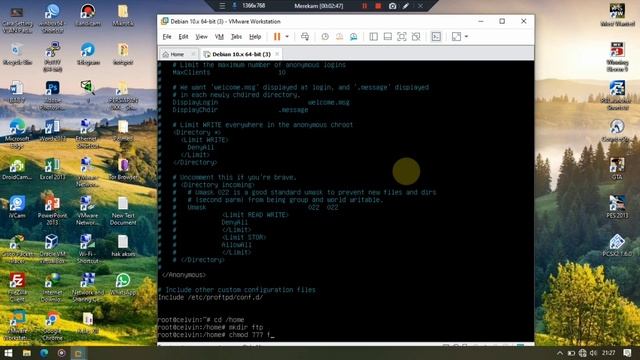Open Oracle VM VirtualBox shortcut
Screen dimensions: 640x360
coord(52,249)
